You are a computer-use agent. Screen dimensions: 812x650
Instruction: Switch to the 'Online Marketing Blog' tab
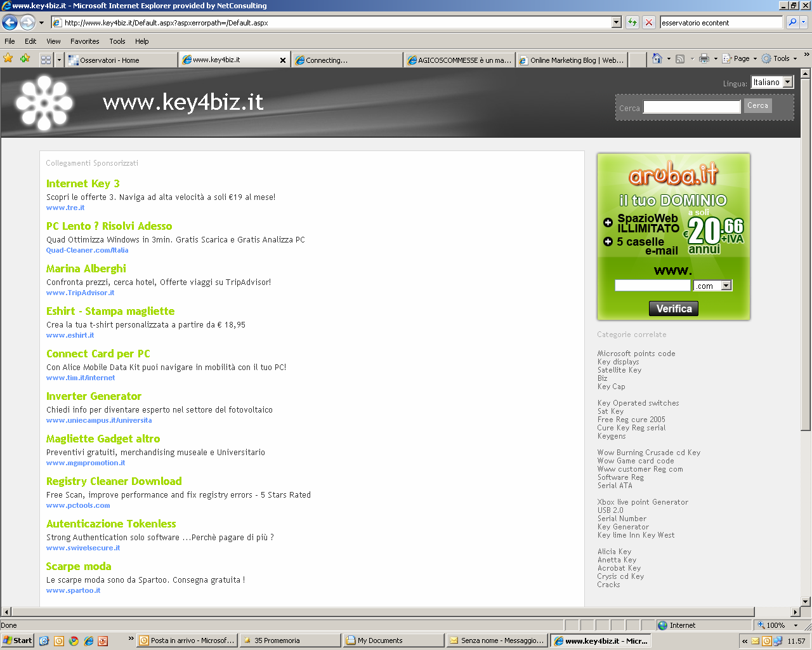pos(572,60)
